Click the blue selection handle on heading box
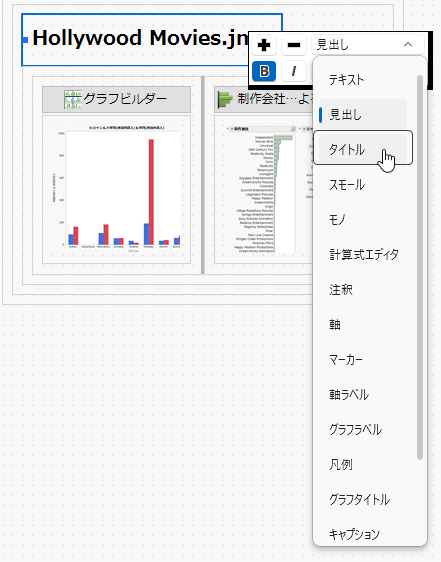Screen dimensions: 441x562 [x=25, y=40]
